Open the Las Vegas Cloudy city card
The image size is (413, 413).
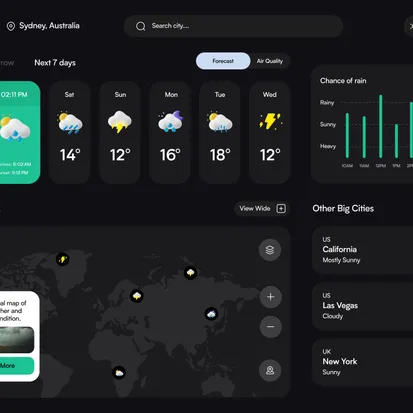point(363,306)
